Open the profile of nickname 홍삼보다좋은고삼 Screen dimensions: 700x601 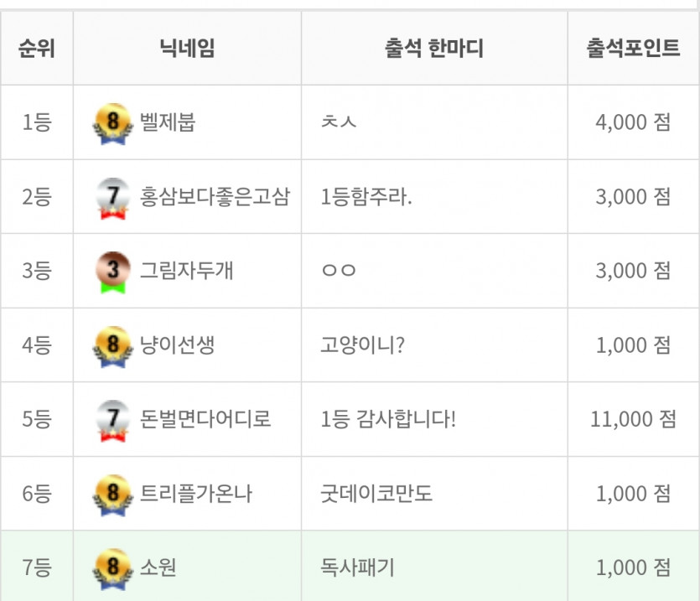point(215,196)
